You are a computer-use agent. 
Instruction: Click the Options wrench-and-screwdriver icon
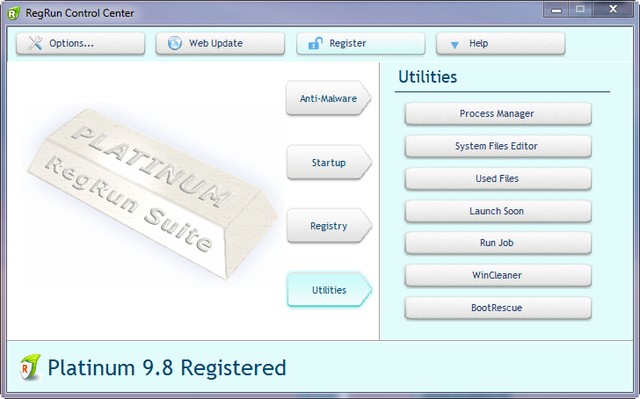(35, 43)
